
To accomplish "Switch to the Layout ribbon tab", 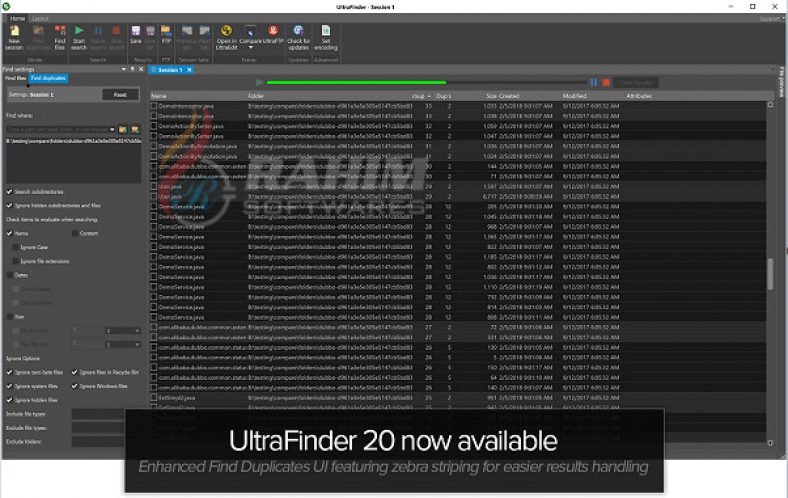I will 40,19.
